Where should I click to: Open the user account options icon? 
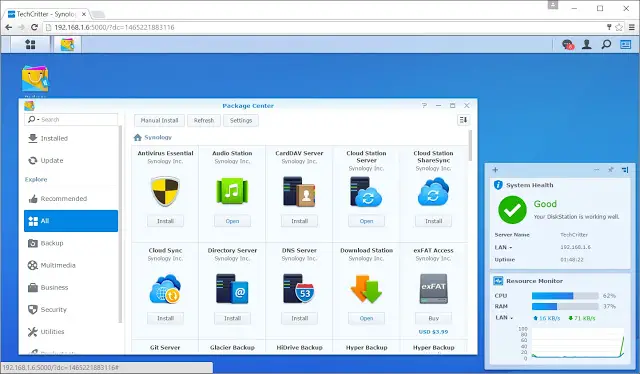point(587,44)
